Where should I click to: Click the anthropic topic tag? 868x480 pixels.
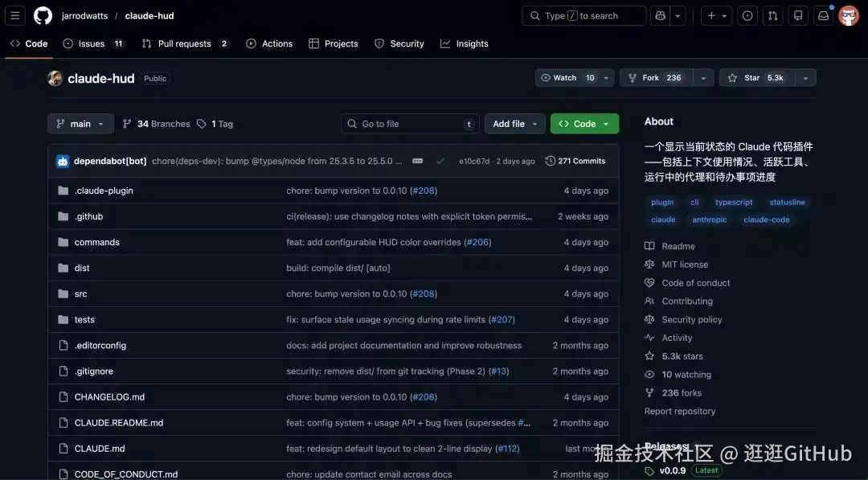[709, 219]
